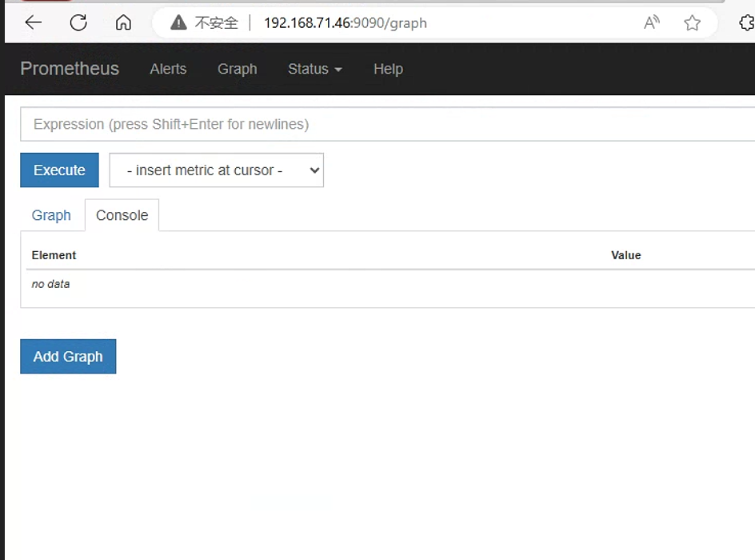Go to Graph in the navbar

pyautogui.click(x=237, y=69)
